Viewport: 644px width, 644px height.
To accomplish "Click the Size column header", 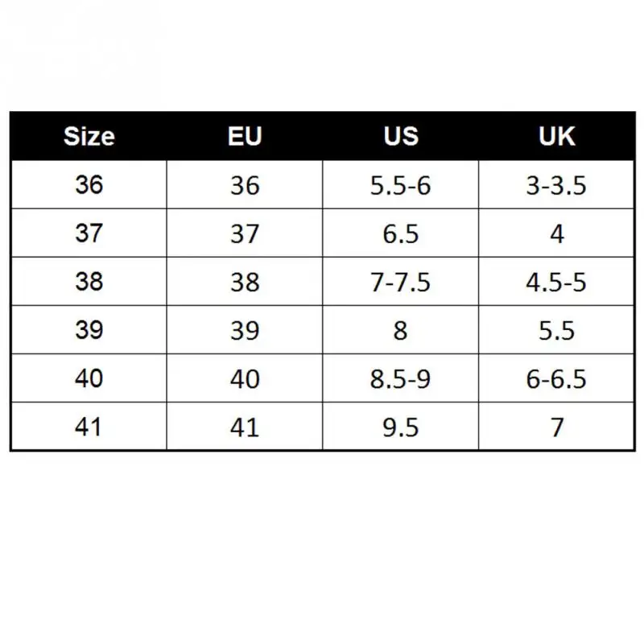I will tap(89, 136).
